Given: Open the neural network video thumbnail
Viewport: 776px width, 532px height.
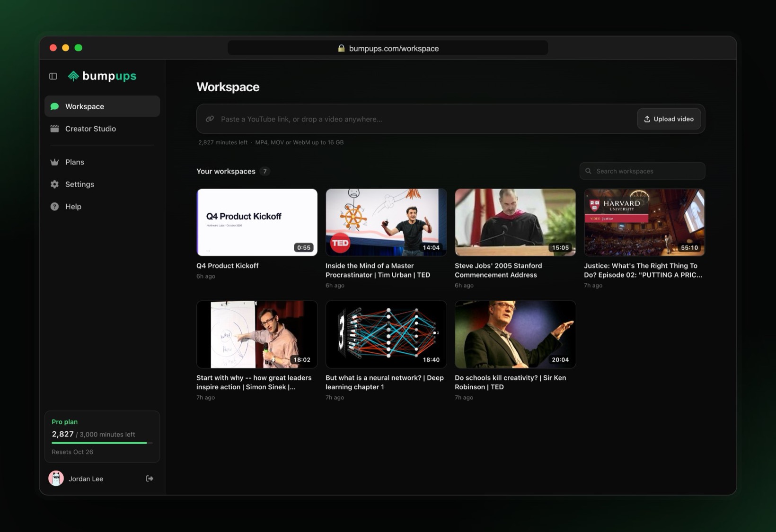Looking at the screenshot, I should pyautogui.click(x=386, y=334).
